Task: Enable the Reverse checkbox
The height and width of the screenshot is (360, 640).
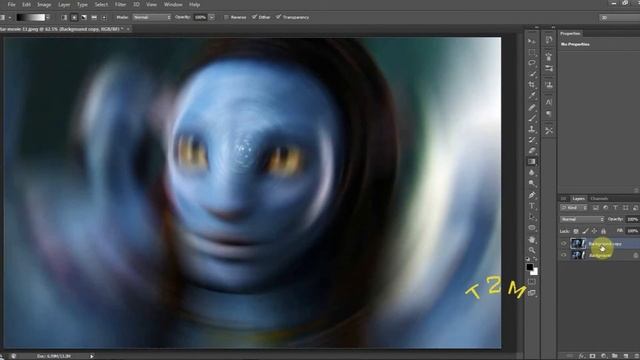Action: [226, 17]
